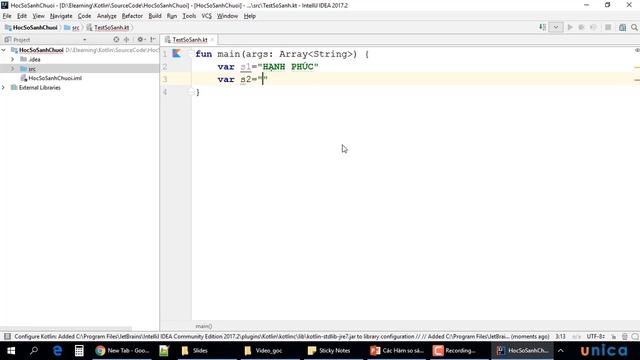Expand External Libraries node
640x360 pixels.
pyautogui.click(x=4, y=87)
